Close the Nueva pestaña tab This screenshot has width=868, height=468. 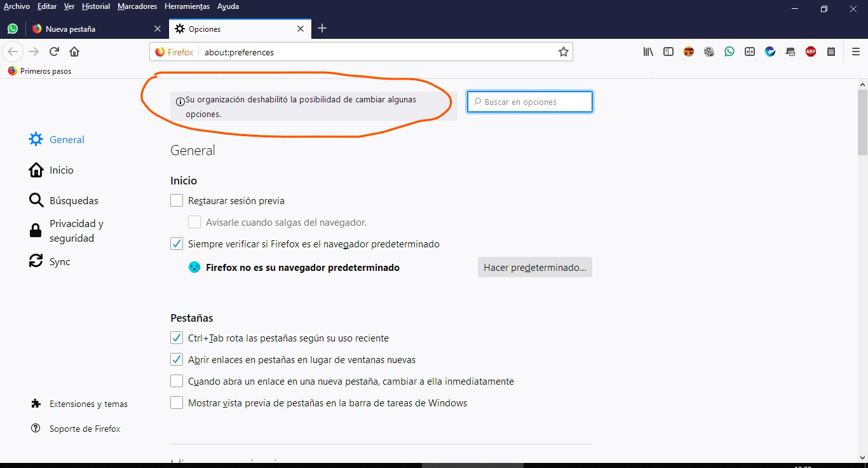(x=158, y=29)
